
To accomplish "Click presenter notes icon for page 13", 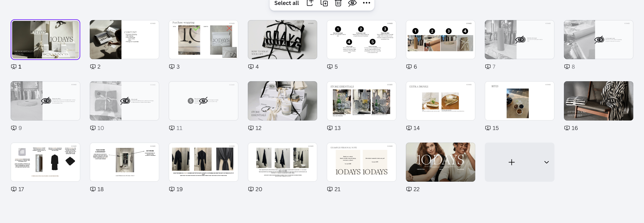I will pyautogui.click(x=330, y=128).
